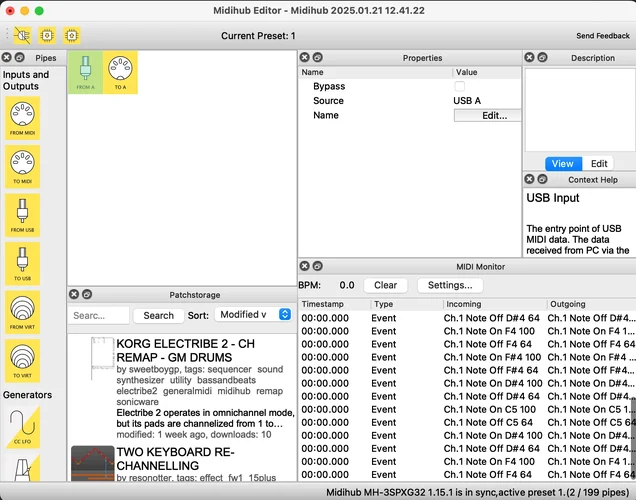
Task: Select the FROM A pipe in the preset
Action: pos(85,72)
